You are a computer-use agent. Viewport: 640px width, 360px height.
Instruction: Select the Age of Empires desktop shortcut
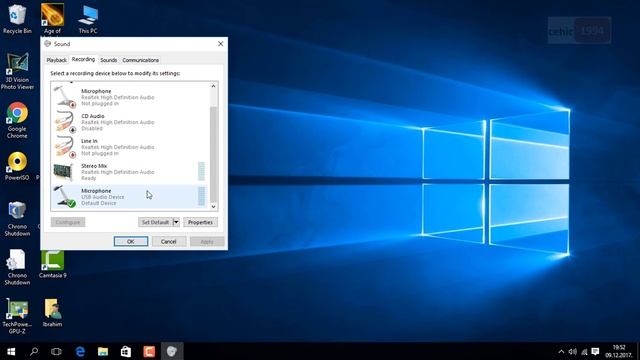[52, 18]
